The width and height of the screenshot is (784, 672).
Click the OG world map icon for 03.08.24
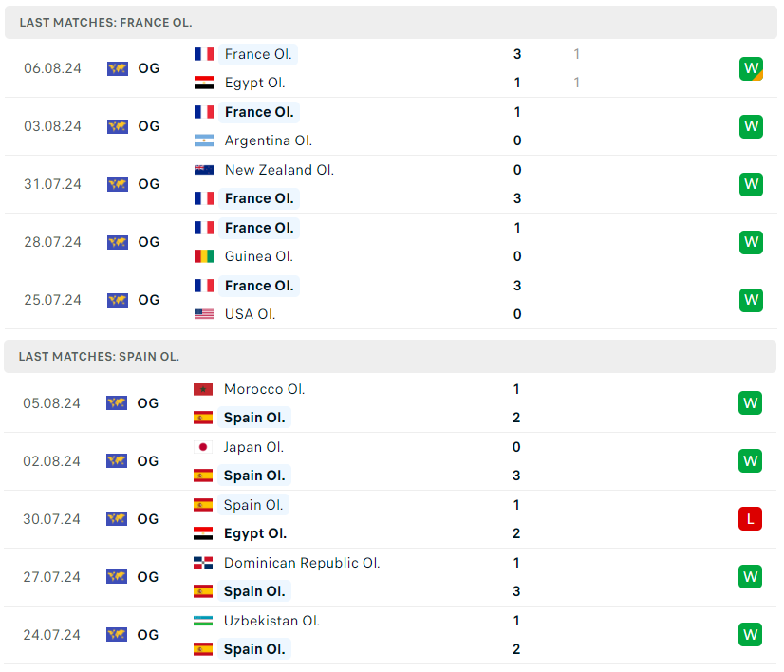pos(118,126)
